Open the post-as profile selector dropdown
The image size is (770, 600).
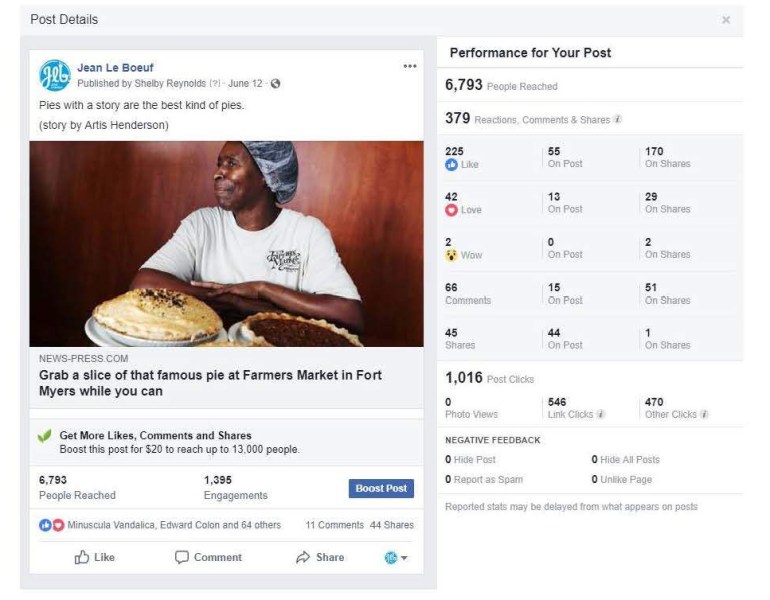click(x=396, y=557)
